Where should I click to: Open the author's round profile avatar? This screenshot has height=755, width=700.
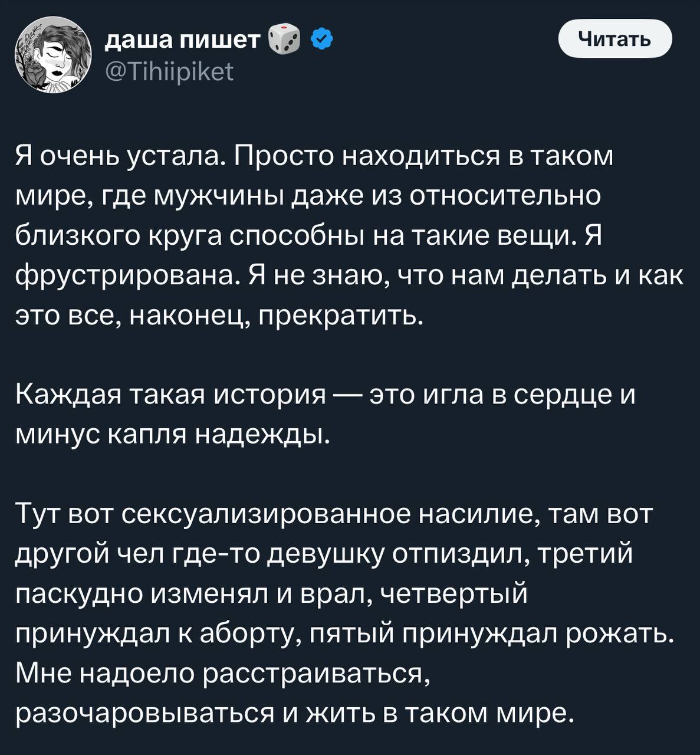tap(53, 54)
